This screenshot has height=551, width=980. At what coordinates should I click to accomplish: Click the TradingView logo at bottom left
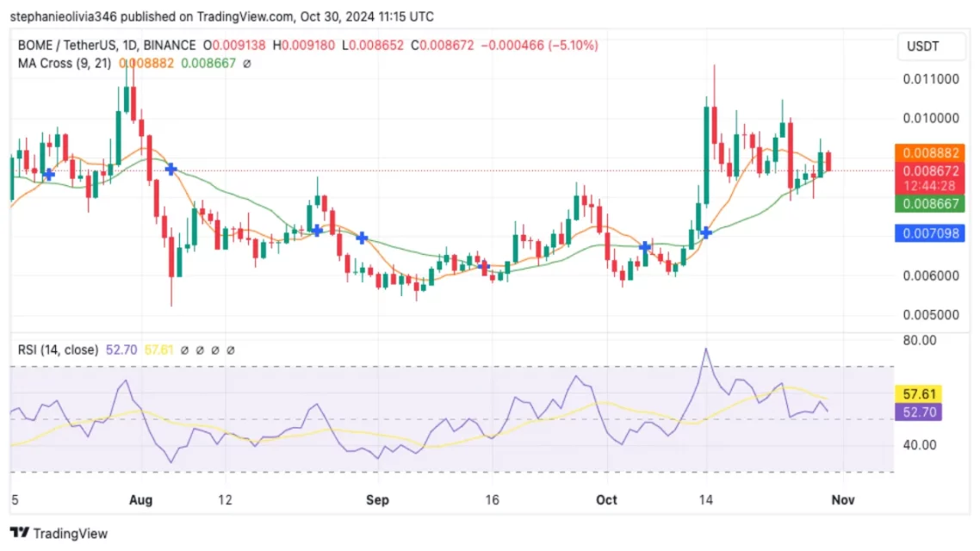click(x=59, y=533)
